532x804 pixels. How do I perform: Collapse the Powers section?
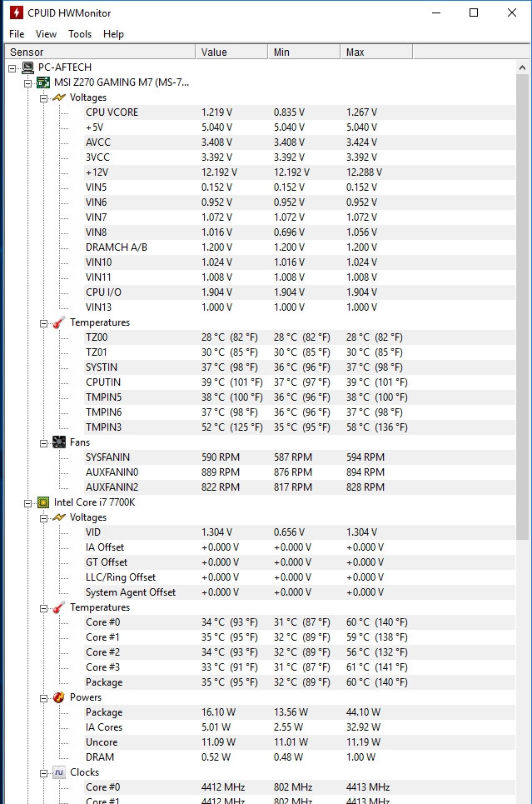42,697
